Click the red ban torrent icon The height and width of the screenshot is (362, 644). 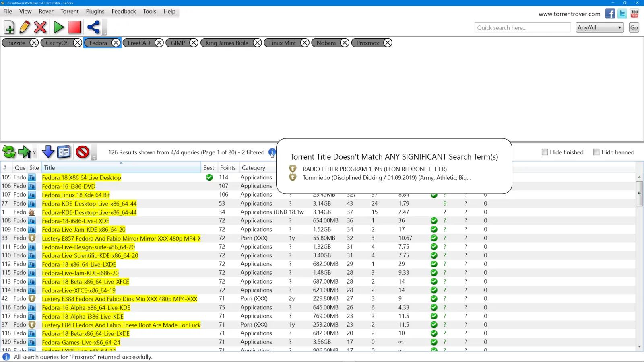click(x=83, y=152)
